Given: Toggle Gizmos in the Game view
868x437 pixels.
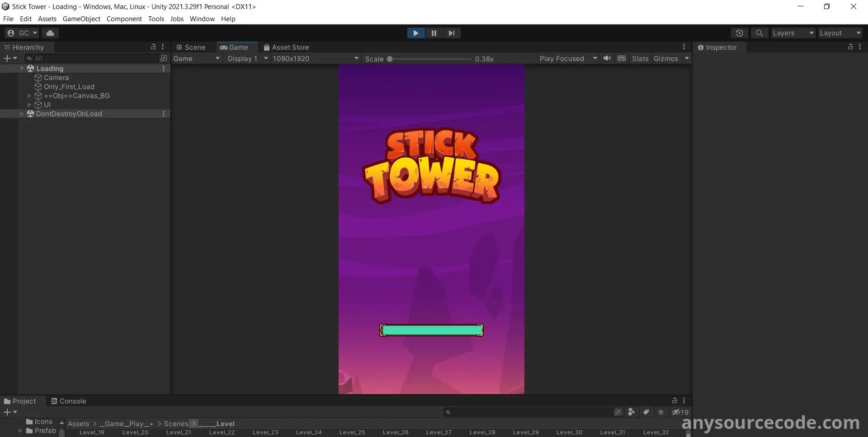Looking at the screenshot, I should (x=665, y=59).
